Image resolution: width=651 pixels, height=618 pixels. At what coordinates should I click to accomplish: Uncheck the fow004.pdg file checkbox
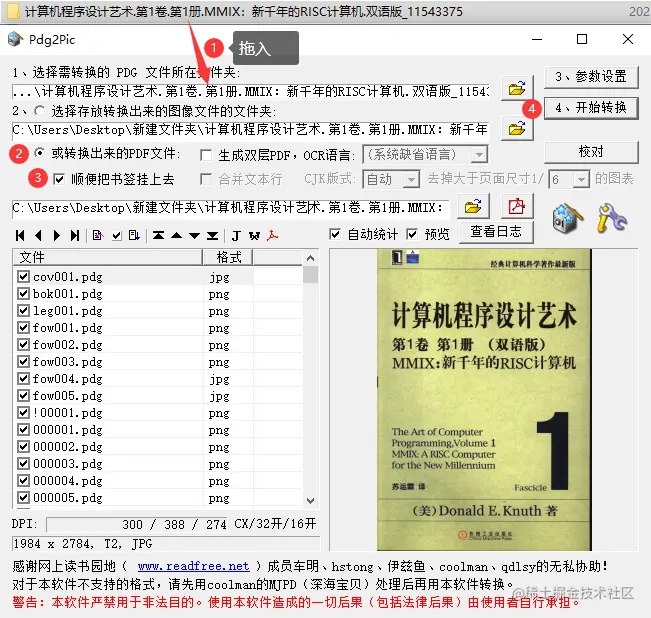click(23, 379)
